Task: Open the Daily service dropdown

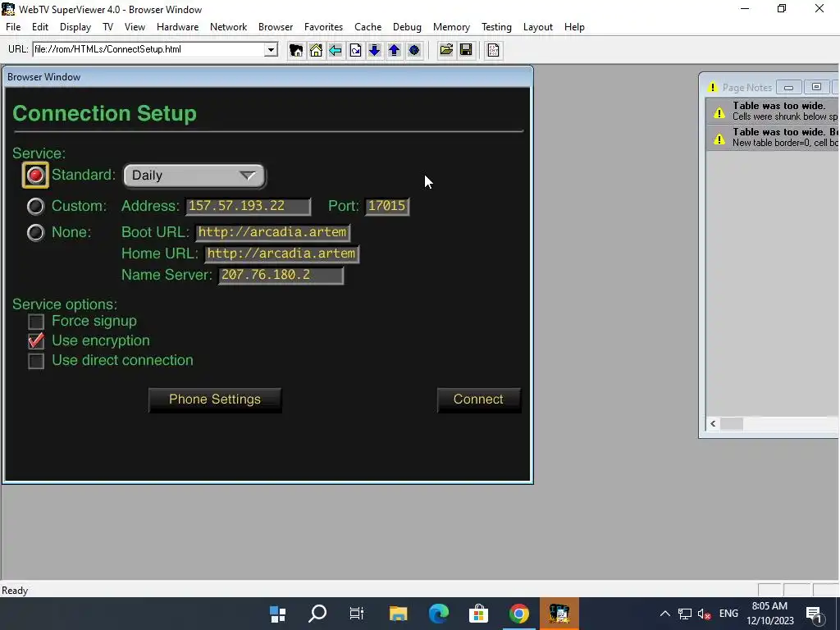Action: (194, 176)
